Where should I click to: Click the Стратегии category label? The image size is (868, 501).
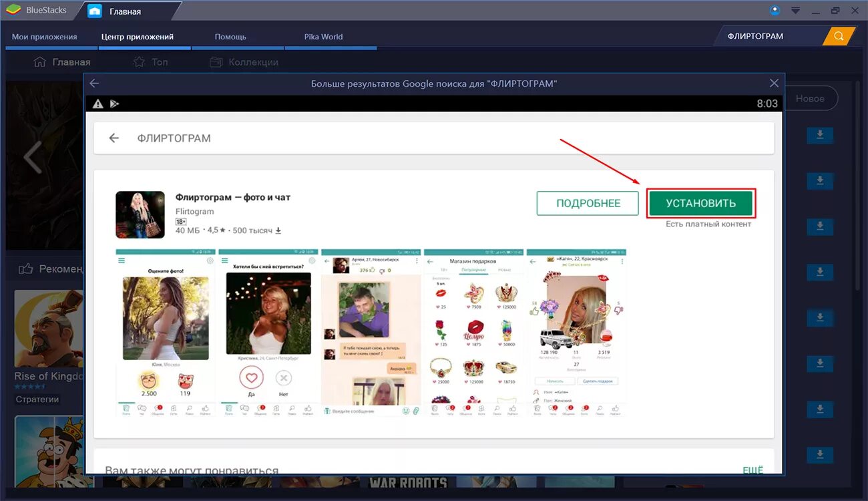tap(37, 399)
